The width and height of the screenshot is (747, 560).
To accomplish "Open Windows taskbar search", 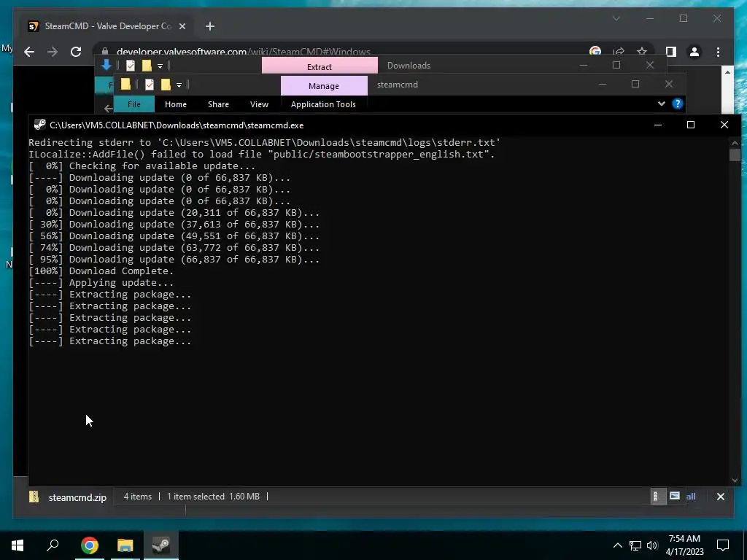I will click(53, 545).
